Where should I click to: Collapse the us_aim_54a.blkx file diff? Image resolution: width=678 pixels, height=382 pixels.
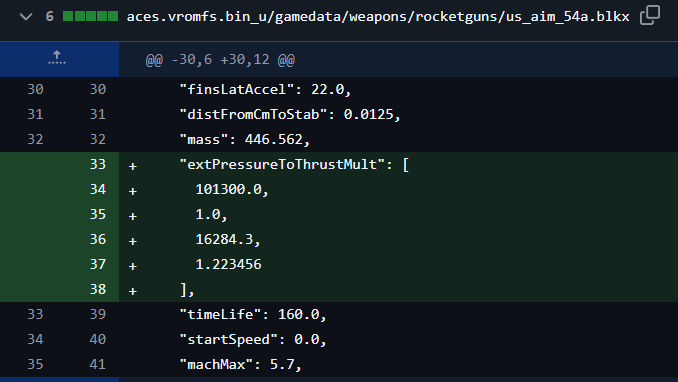pyautogui.click(x=26, y=17)
